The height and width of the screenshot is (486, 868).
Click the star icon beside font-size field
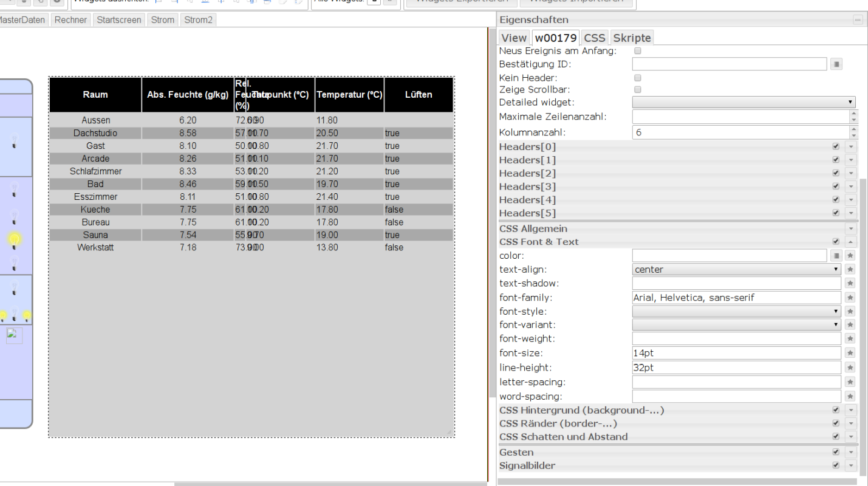click(x=850, y=353)
